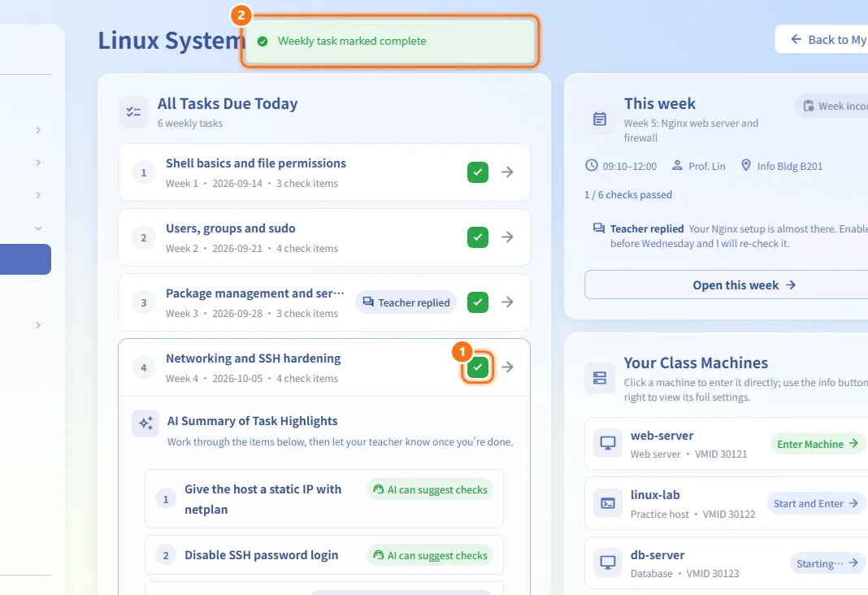Collapse the Networking and SSH hardening row title
The image size is (868, 595).
254,358
